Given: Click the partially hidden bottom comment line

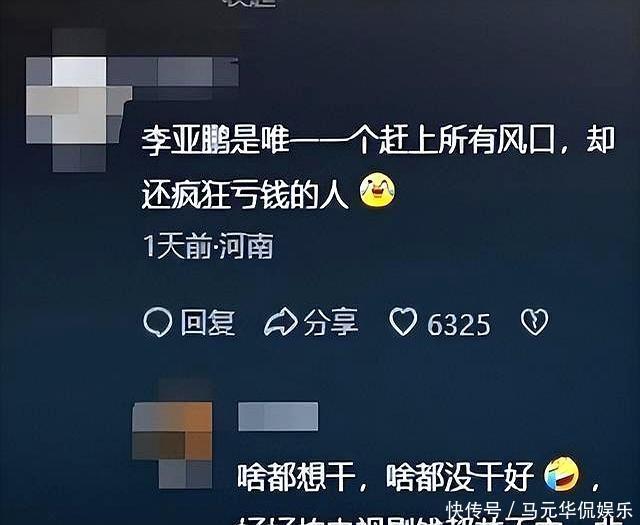Looking at the screenshot, I should (429, 521).
